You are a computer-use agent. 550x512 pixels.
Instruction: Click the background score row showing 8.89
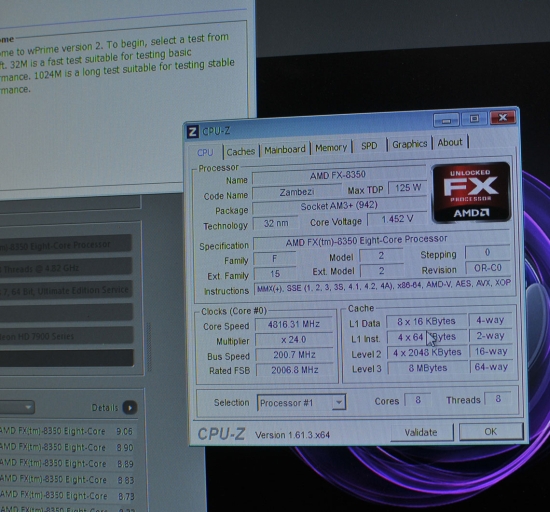click(x=67, y=464)
